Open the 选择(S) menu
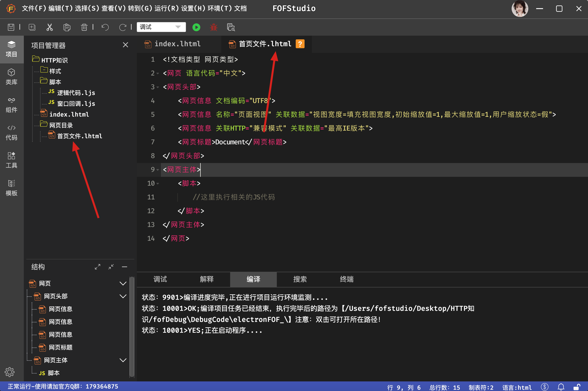Screen dimensions: 588x391 coord(87,8)
